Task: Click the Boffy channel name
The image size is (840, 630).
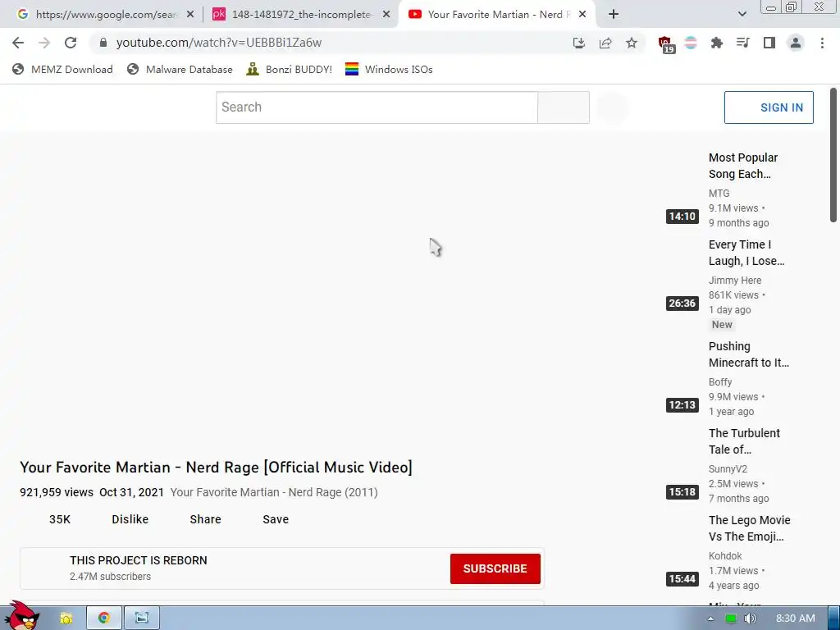Action: coord(720,382)
